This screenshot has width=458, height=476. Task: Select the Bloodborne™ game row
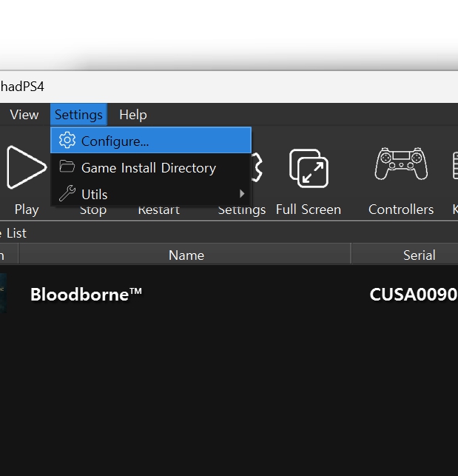(x=229, y=294)
